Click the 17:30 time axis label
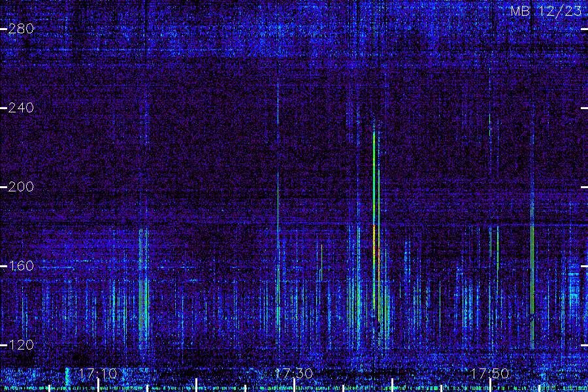Screen dimensions: 588x392 294,374
